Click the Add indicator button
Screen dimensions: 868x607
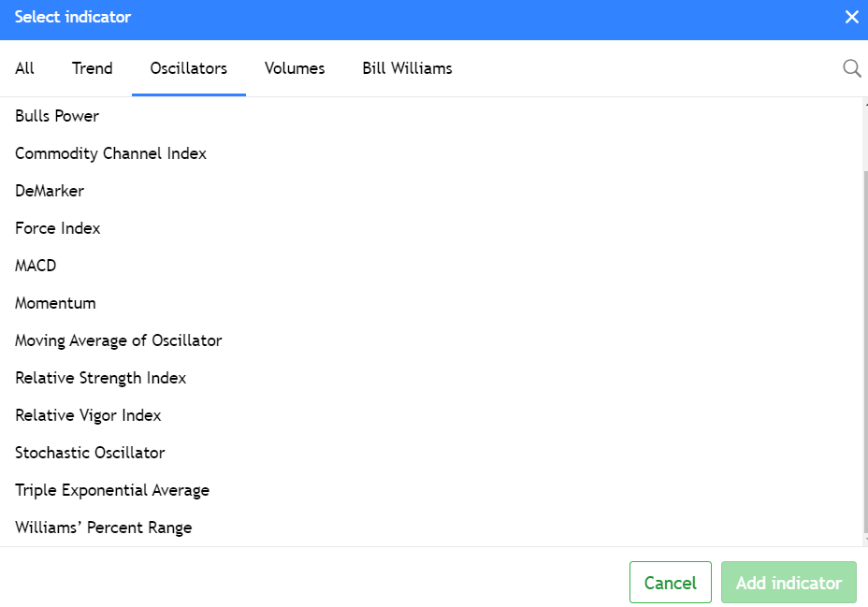coord(788,583)
